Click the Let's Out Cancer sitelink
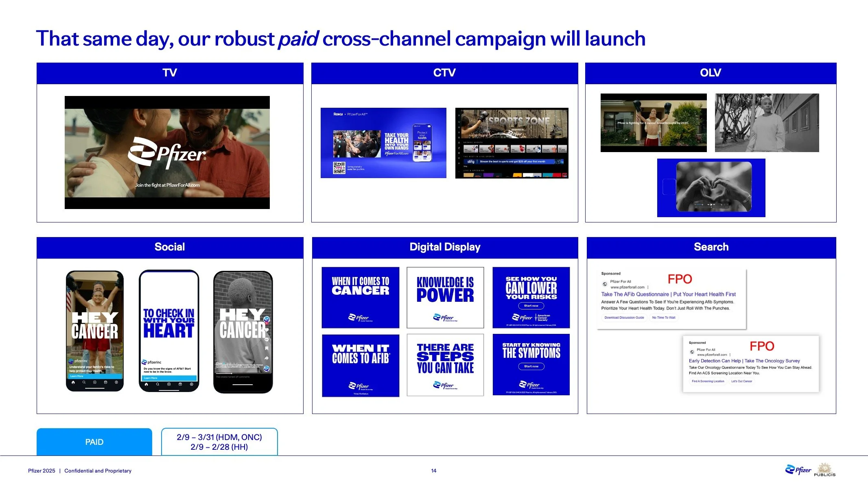 [741, 381]
